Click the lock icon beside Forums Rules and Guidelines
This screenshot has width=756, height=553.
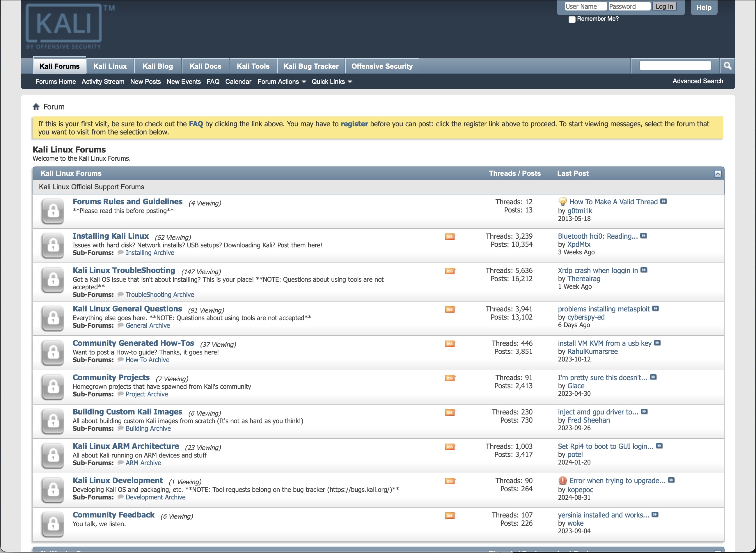coord(52,211)
